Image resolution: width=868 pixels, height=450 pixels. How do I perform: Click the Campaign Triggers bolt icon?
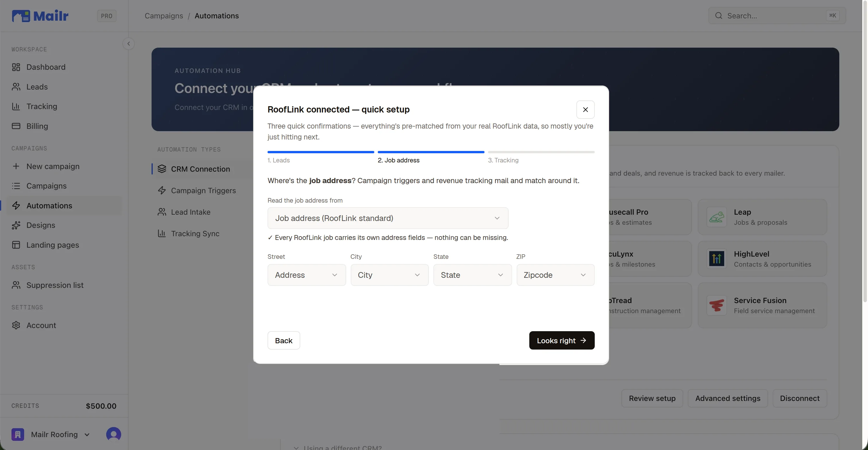pyautogui.click(x=162, y=191)
